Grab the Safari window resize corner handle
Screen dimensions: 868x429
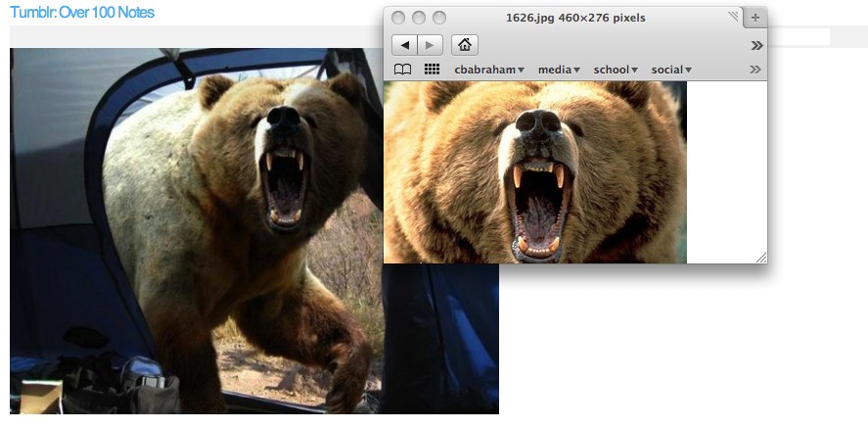click(x=761, y=258)
